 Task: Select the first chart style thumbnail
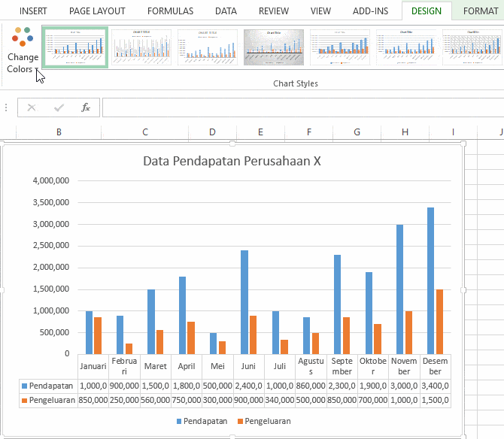75,47
